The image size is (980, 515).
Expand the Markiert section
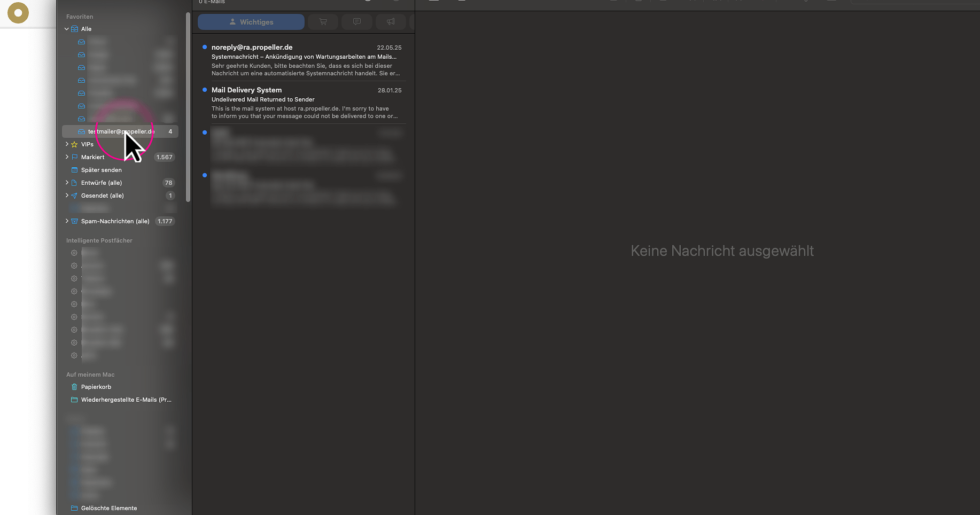tap(66, 157)
